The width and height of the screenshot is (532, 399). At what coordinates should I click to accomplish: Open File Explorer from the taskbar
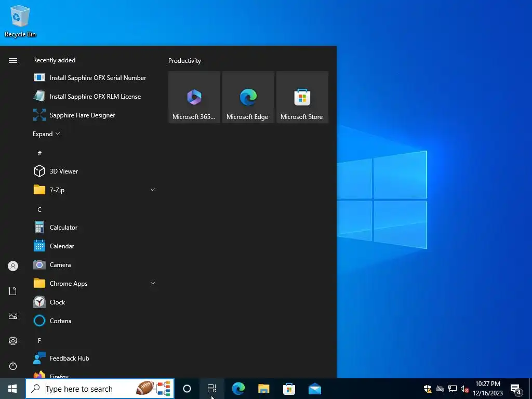click(263, 389)
